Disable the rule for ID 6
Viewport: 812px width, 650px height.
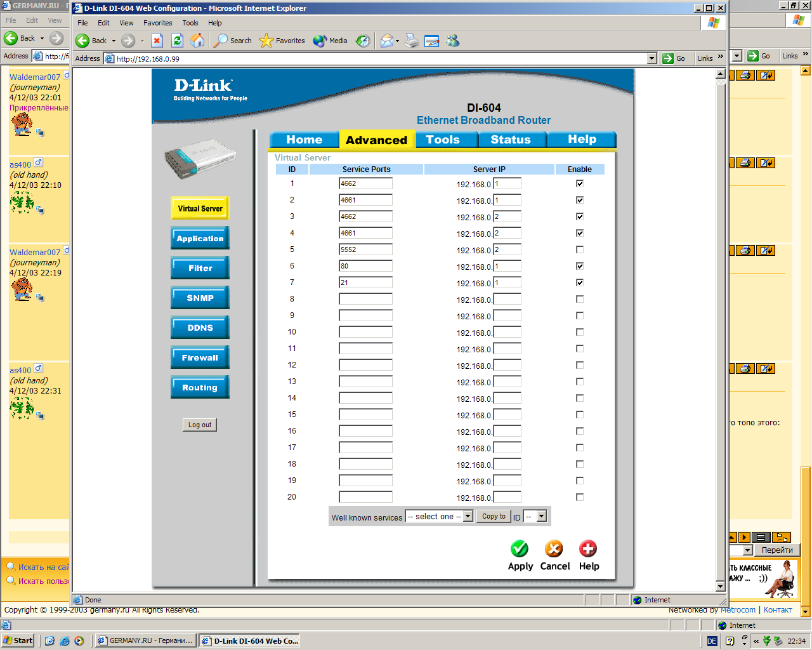tap(579, 266)
